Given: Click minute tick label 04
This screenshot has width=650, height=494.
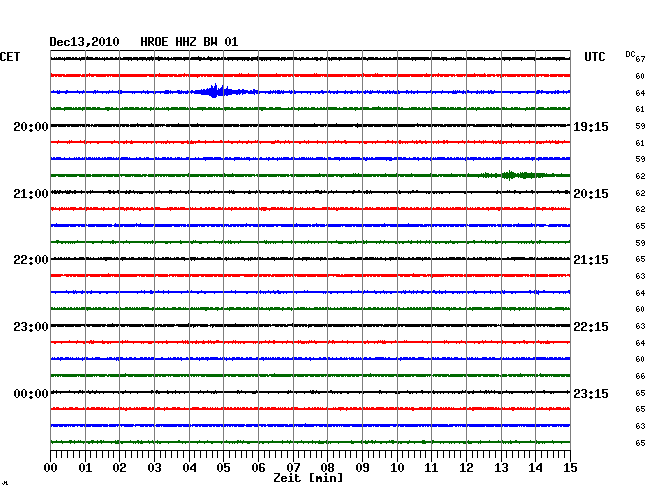Looking at the screenshot, I should pyautogui.click(x=189, y=468).
